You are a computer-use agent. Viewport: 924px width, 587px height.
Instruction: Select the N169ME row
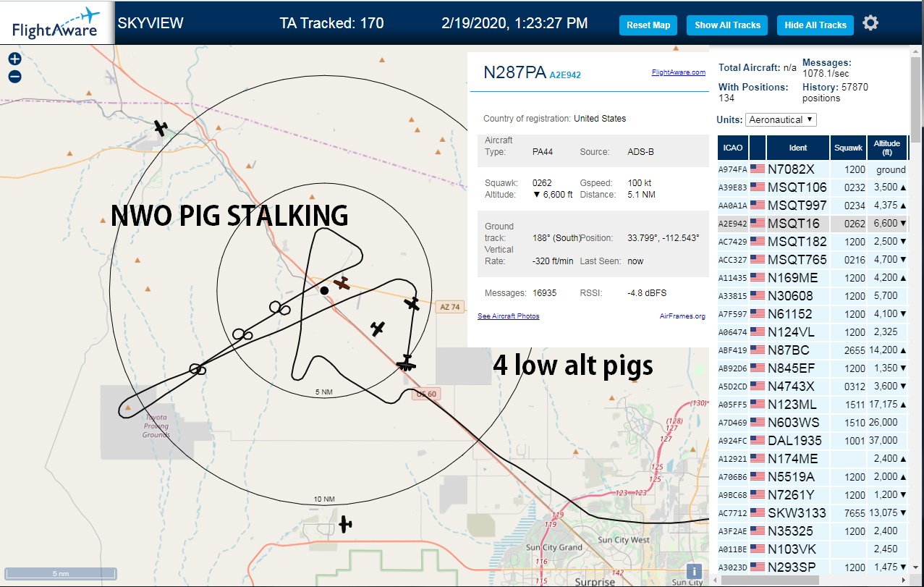[x=812, y=278]
